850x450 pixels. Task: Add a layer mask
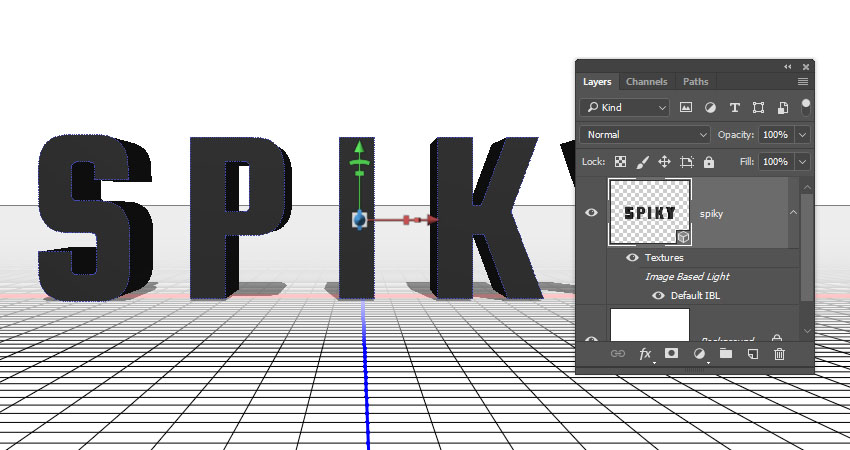tap(671, 353)
